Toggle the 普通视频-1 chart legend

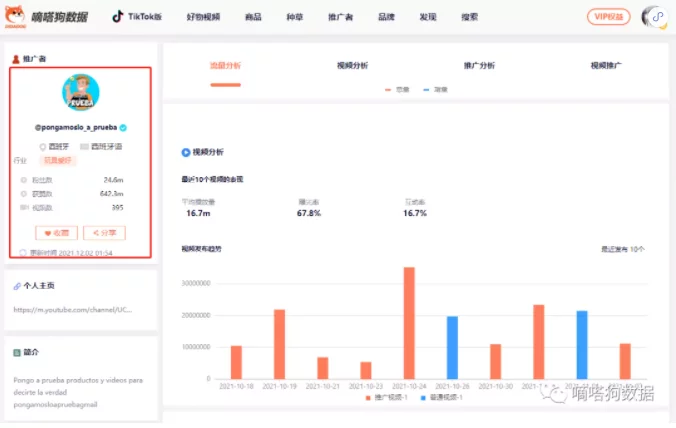click(x=441, y=398)
